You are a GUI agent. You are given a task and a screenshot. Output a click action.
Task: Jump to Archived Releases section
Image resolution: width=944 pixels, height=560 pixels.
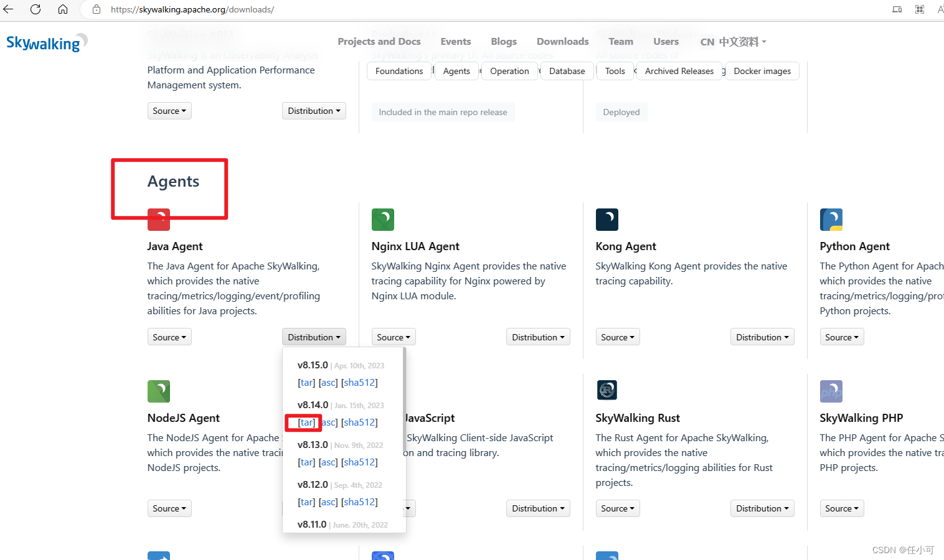(x=679, y=71)
